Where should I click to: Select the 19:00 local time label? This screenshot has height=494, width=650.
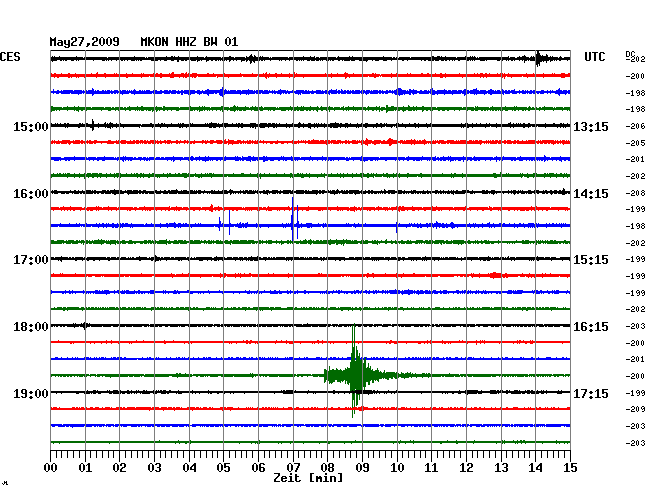point(31,393)
